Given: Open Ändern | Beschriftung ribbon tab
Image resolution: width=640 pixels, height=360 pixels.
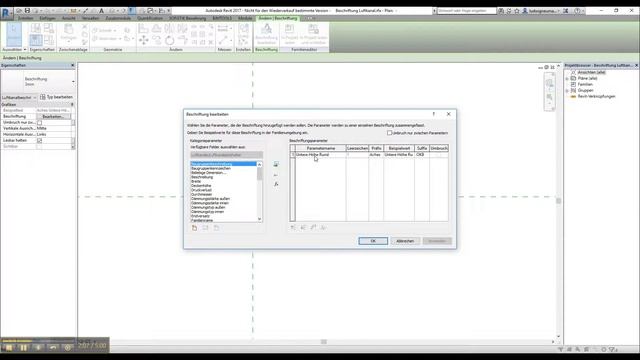Looking at the screenshot, I should [x=278, y=18].
